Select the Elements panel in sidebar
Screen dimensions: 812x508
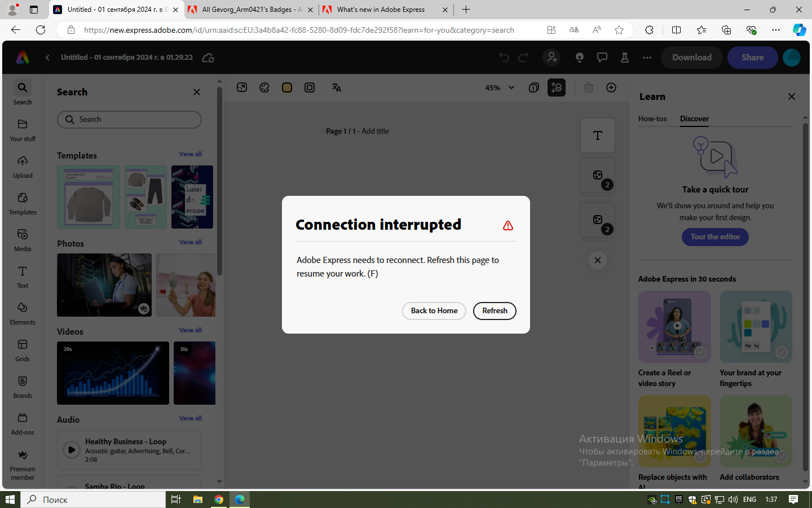coord(22,312)
